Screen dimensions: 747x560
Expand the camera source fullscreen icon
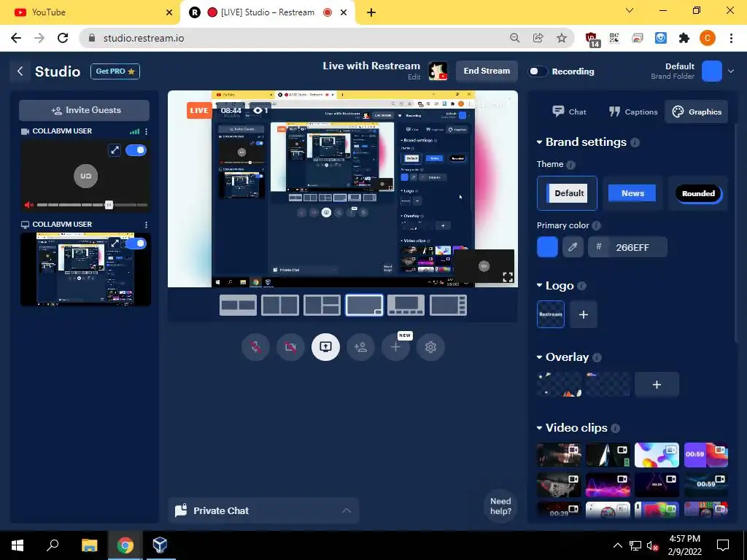tap(115, 150)
